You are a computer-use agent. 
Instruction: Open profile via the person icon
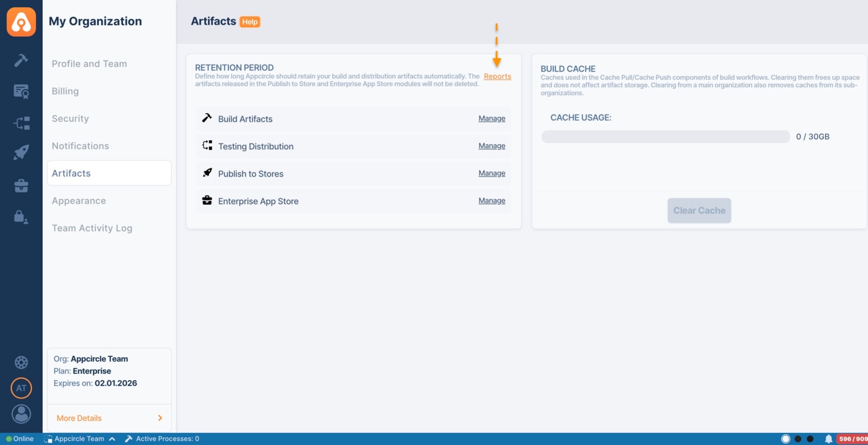(x=21, y=414)
